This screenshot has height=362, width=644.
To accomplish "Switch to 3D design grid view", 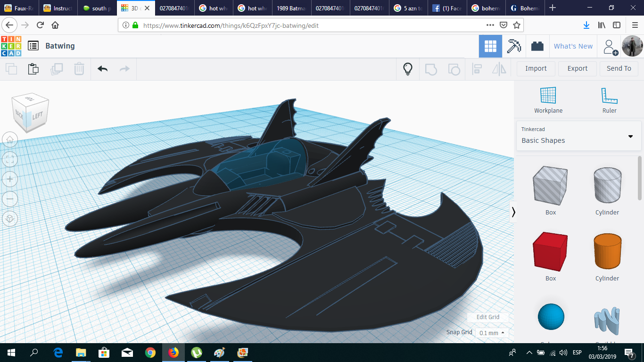I will pos(490,46).
